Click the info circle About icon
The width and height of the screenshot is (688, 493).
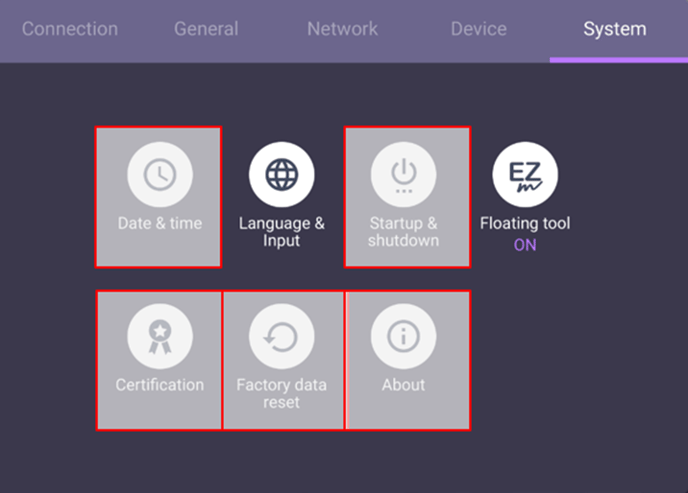[403, 337]
